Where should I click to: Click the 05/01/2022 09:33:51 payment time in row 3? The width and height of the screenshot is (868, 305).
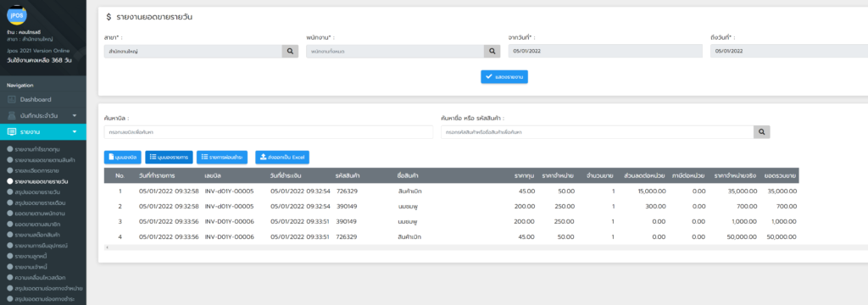coord(300,221)
